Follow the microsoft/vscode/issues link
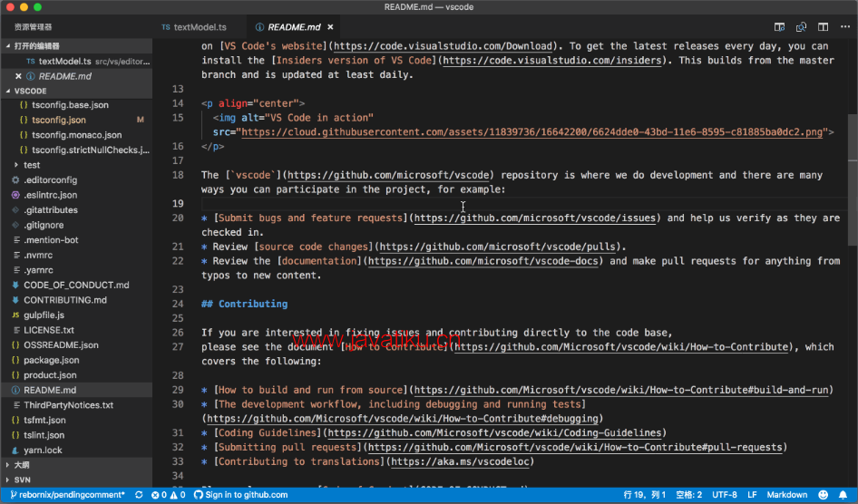 534,218
